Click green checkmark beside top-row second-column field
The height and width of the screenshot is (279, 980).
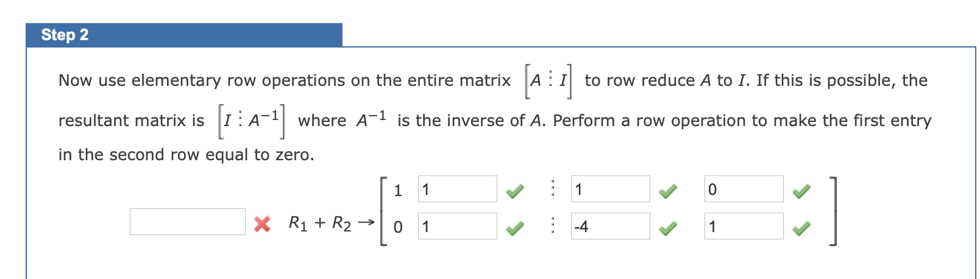(x=515, y=192)
